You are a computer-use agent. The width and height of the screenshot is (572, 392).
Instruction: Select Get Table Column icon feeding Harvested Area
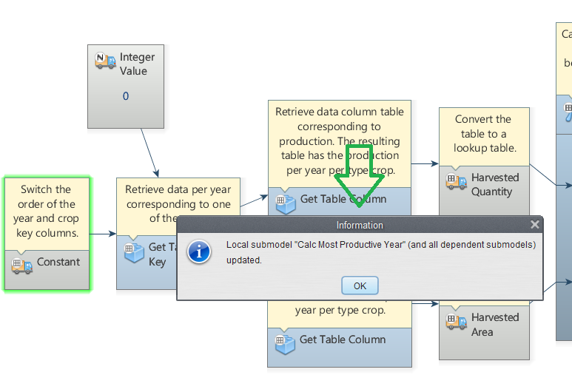[285, 343]
